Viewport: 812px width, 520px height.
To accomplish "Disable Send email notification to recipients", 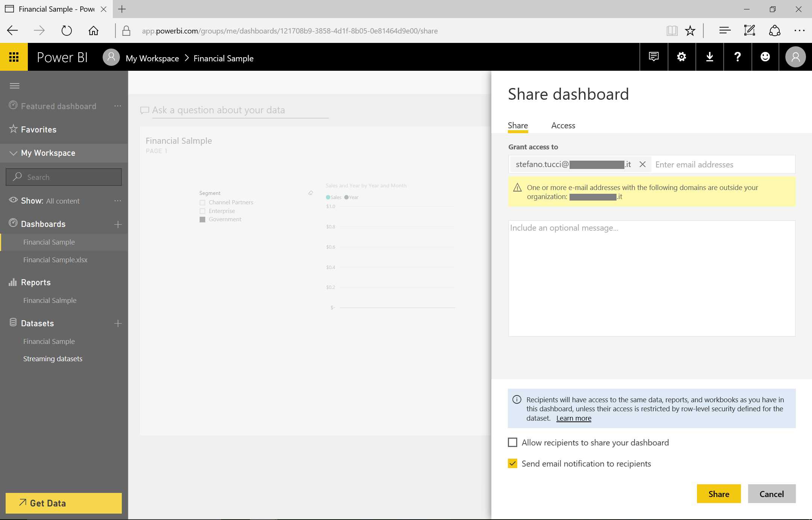I will tap(512, 464).
